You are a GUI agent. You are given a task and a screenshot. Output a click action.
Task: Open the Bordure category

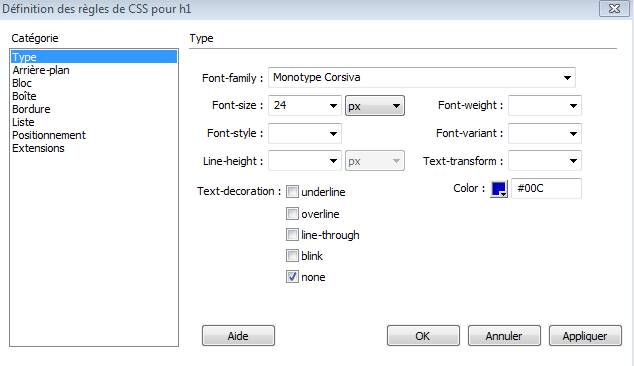(31, 109)
